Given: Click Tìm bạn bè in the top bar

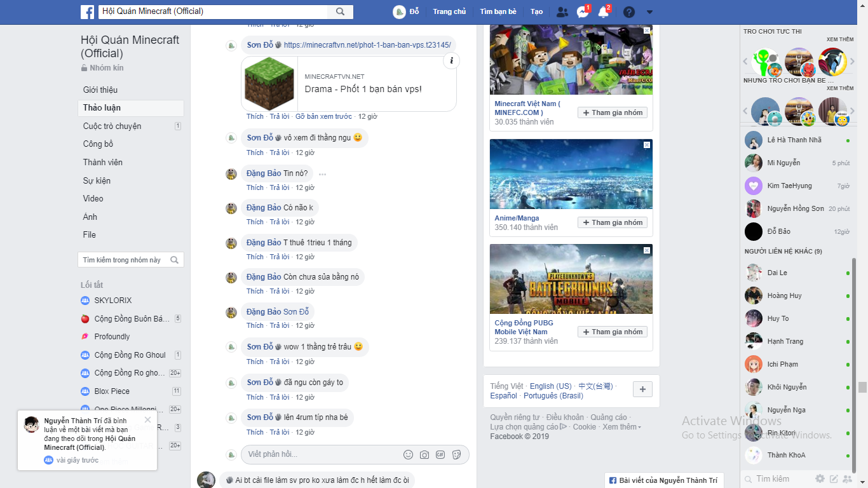Looking at the screenshot, I should pyautogui.click(x=498, y=12).
